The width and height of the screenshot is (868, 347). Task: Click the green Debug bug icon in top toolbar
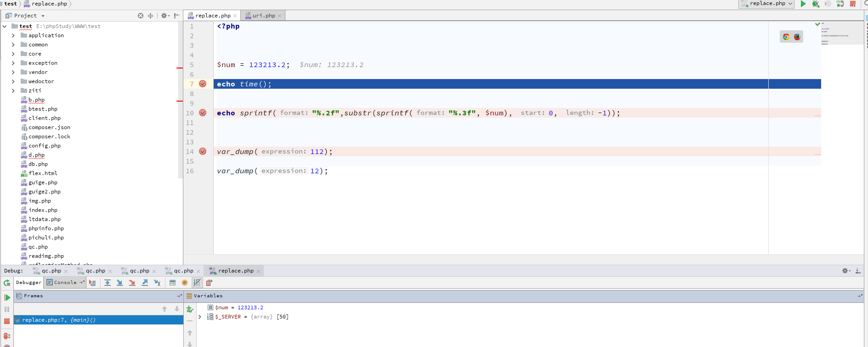(816, 4)
